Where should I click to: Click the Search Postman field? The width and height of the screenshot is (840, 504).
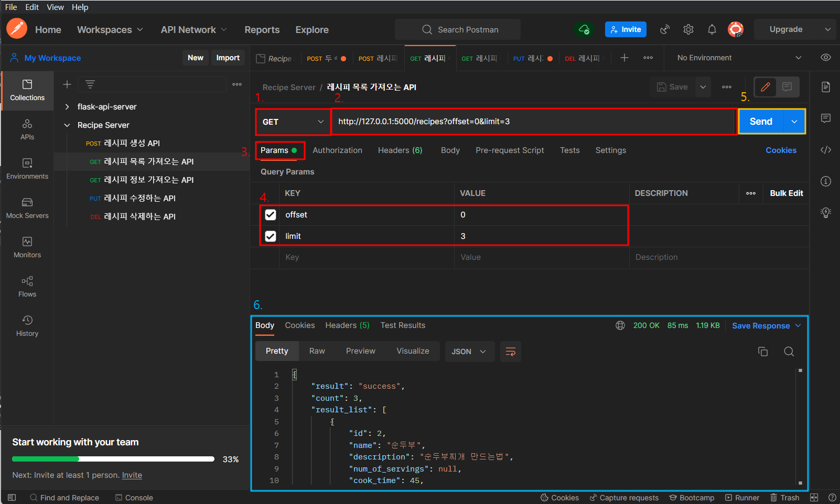pyautogui.click(x=458, y=29)
